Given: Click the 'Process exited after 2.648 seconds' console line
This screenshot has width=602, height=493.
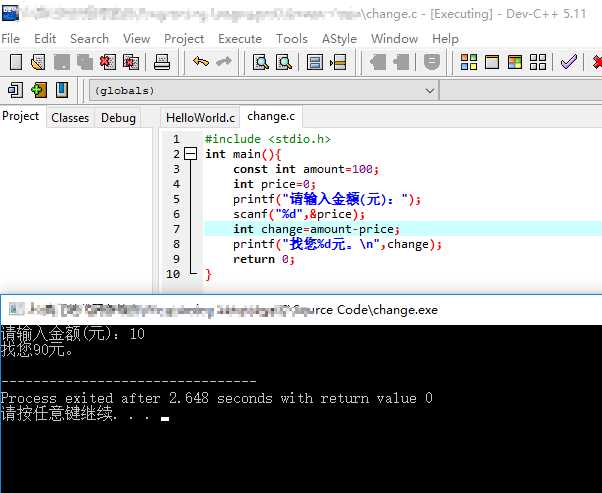Looking at the screenshot, I should pos(217,398).
